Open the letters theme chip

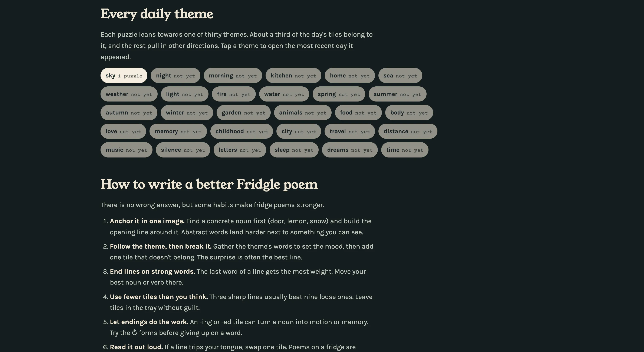(240, 150)
